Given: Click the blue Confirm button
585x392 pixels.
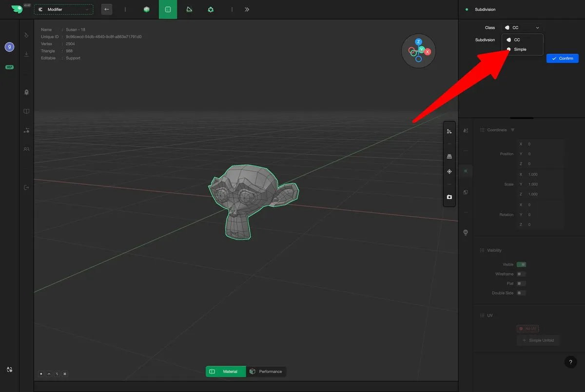Looking at the screenshot, I should [x=562, y=58].
